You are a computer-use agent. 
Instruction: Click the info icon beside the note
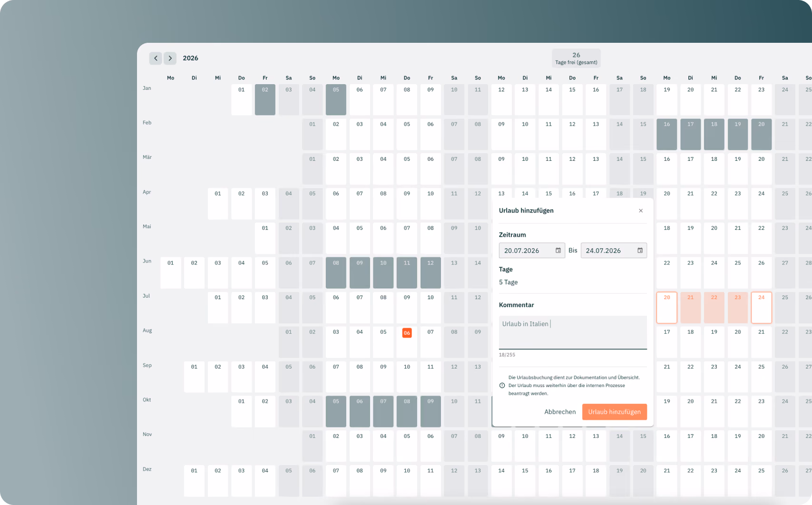pos(502,386)
